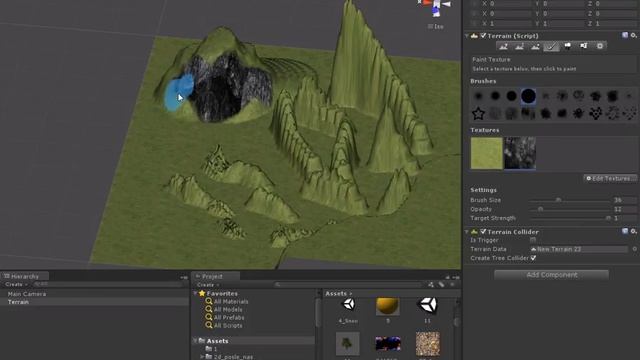Select the Paint Details terrain tool

point(584,46)
